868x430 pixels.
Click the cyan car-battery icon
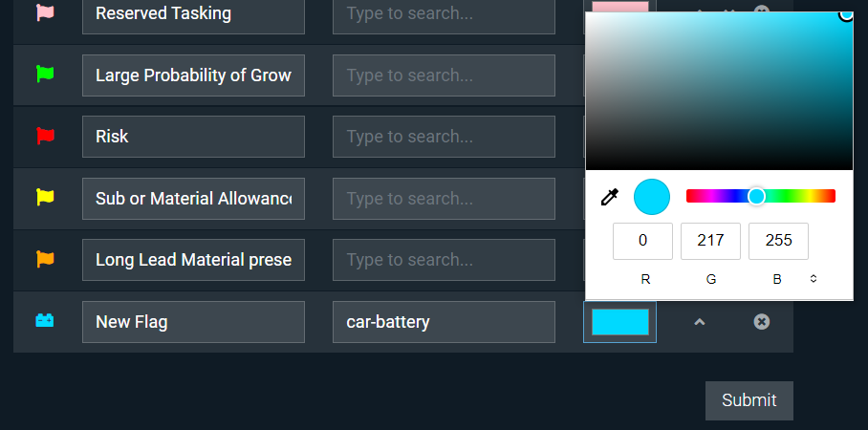coord(45,320)
